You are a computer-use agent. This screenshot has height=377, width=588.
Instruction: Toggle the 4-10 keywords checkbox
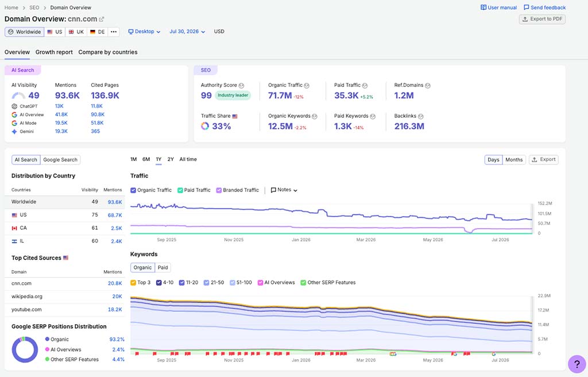(159, 282)
